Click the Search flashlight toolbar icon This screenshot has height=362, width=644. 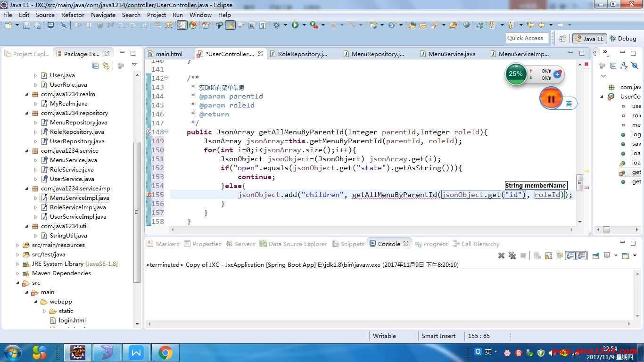pyautogui.click(x=434, y=25)
